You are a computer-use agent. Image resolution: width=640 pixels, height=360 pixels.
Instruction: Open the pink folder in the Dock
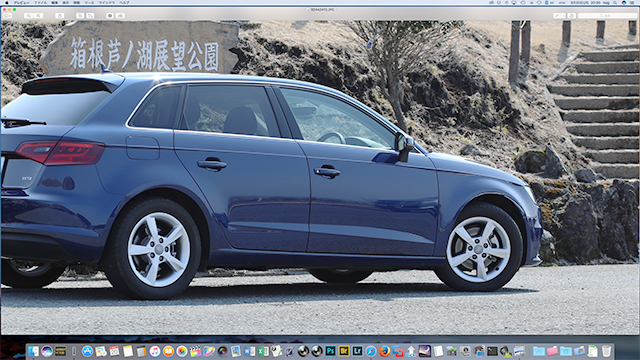552,351
